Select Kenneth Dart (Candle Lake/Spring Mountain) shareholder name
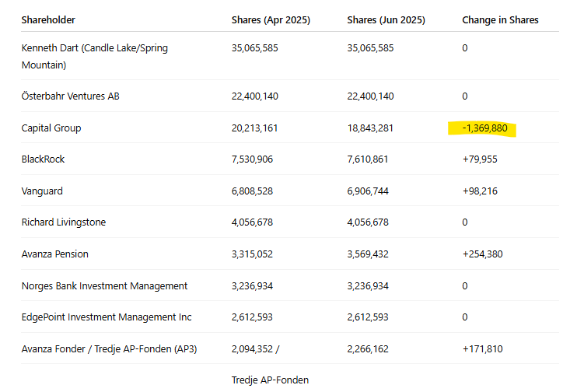 coord(95,56)
